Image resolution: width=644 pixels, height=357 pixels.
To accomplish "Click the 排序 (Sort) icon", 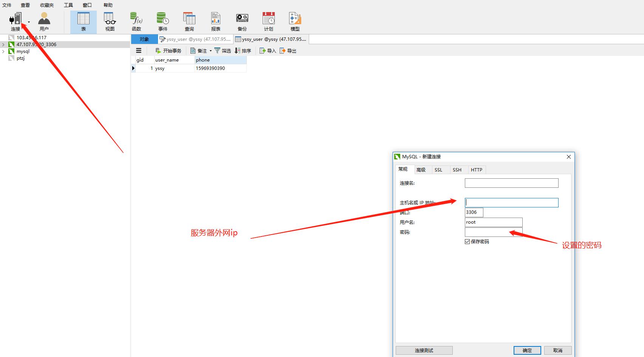I will coord(243,51).
